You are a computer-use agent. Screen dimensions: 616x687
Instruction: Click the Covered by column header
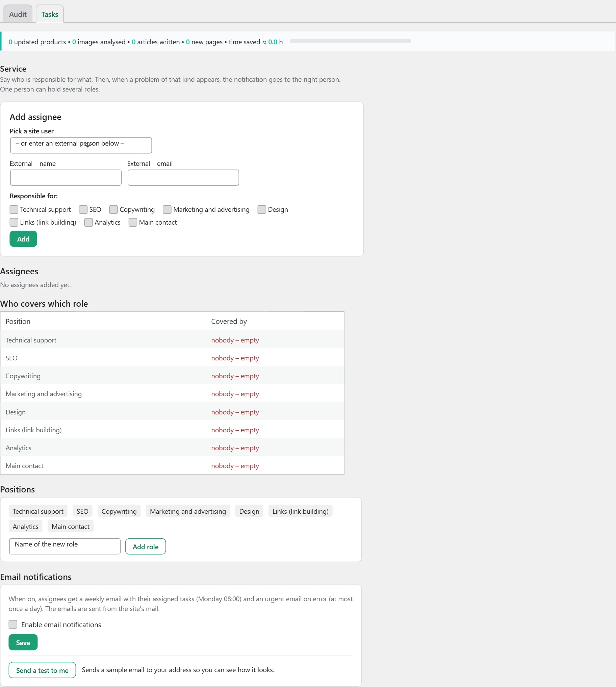[229, 321]
